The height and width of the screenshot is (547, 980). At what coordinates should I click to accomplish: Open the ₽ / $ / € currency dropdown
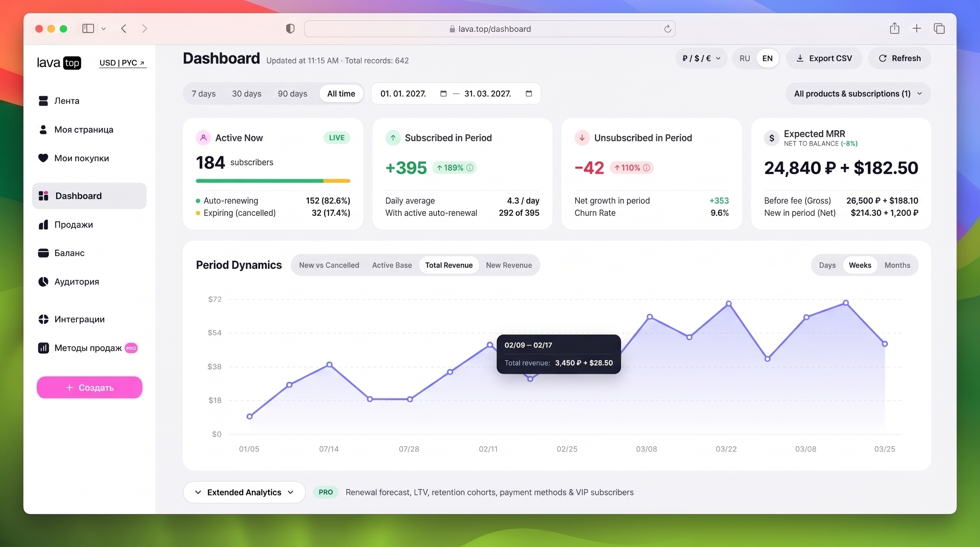(x=701, y=58)
